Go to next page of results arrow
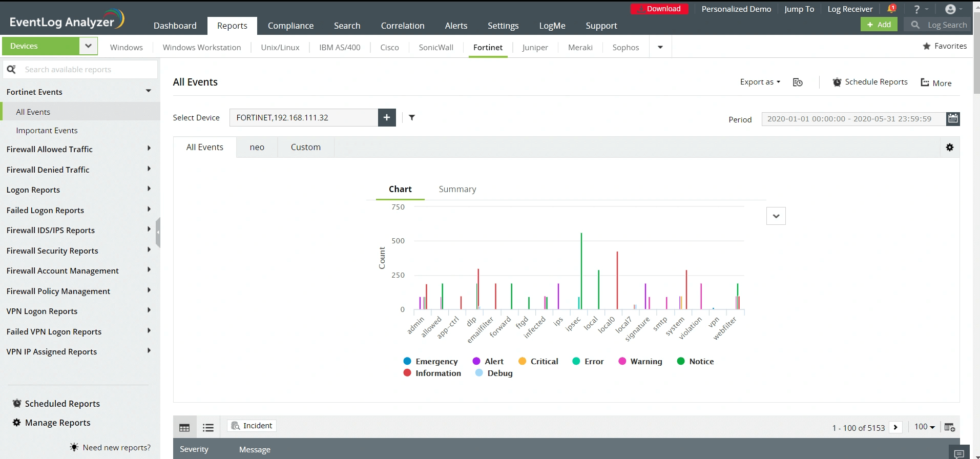This screenshot has height=459, width=980. point(895,427)
